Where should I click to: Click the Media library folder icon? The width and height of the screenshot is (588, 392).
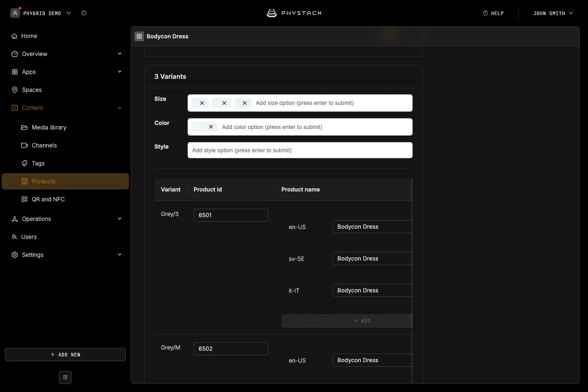(24, 127)
